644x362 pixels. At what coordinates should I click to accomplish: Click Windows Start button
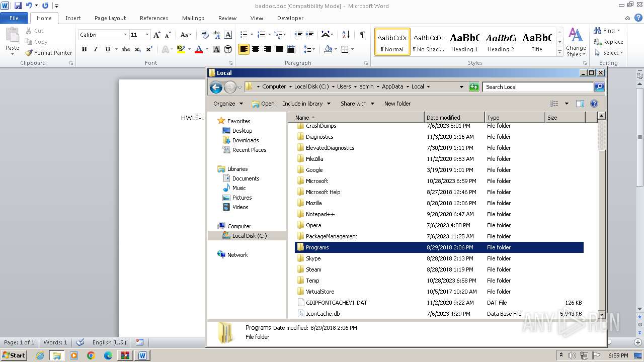pos(14,355)
